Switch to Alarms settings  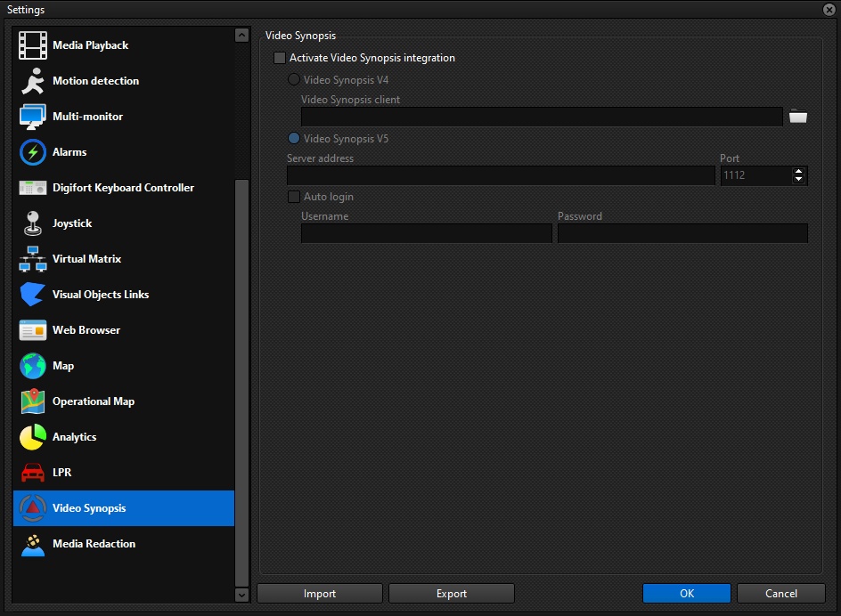point(123,152)
